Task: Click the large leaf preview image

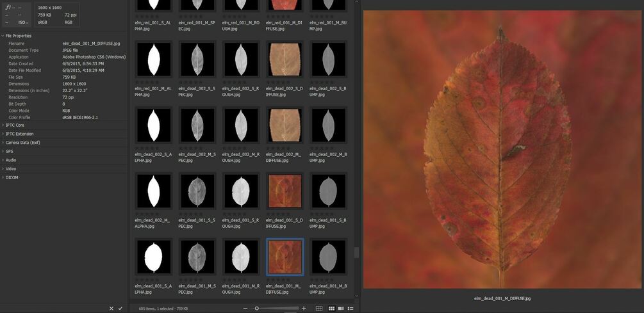Action: (x=502, y=149)
